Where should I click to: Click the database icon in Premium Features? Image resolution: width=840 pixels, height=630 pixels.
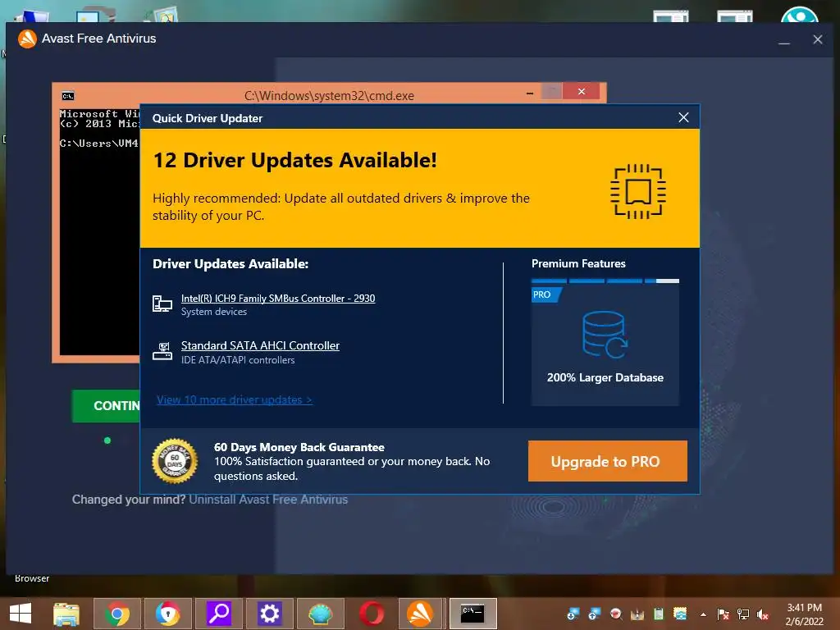pos(605,335)
